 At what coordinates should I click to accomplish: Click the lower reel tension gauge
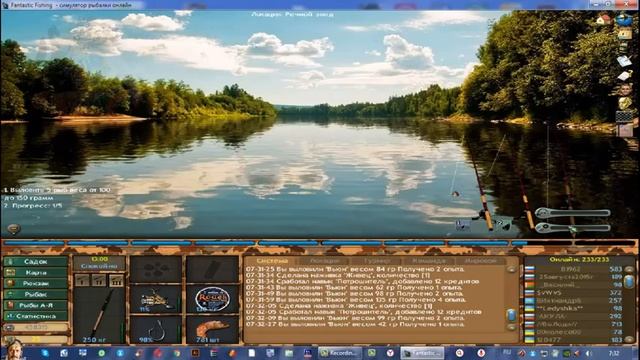[x=573, y=228]
